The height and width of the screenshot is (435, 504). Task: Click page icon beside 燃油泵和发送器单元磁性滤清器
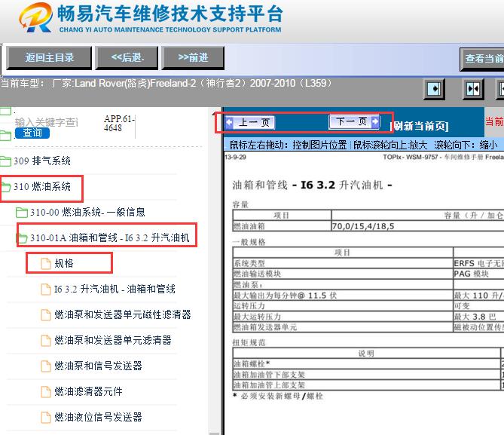(46, 314)
